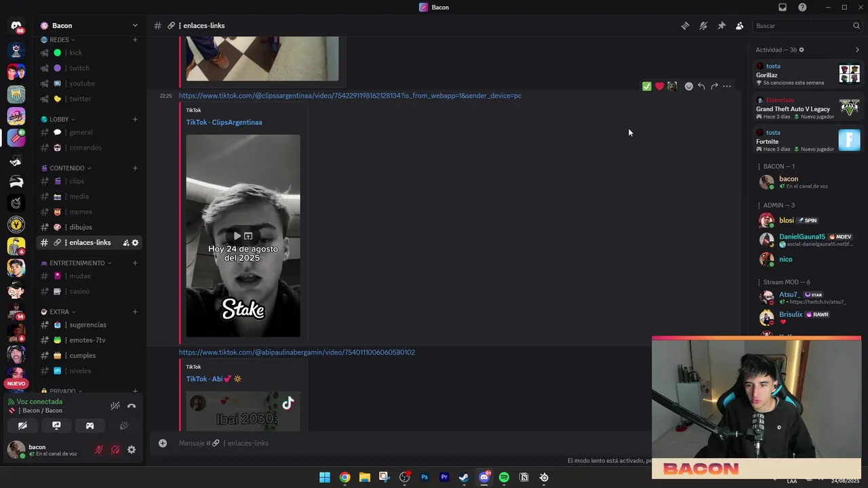
Task: Collapse the EXTRA category
Action: pos(58,312)
